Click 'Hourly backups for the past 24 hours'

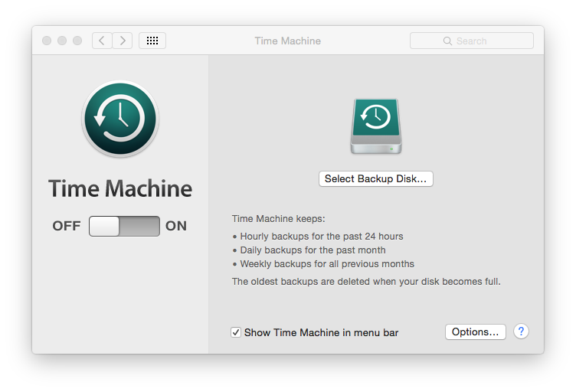tap(322, 236)
